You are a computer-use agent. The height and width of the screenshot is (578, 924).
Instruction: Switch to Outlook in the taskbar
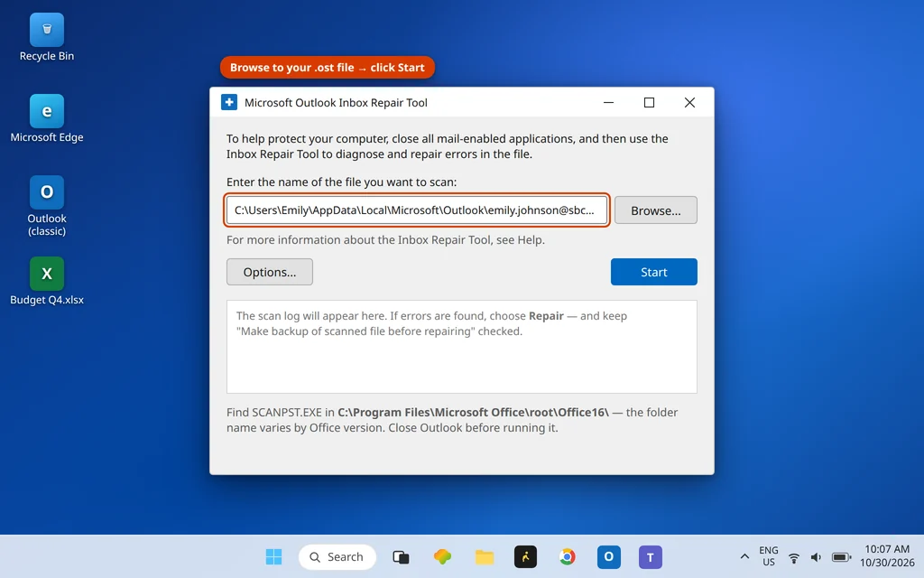pos(609,556)
